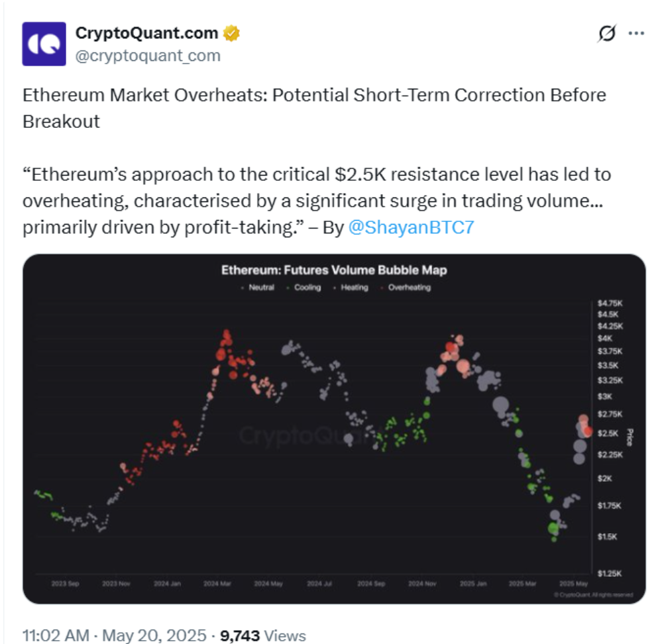Click the 2025 May axis label
The width and height of the screenshot is (664, 644).
[x=573, y=584]
